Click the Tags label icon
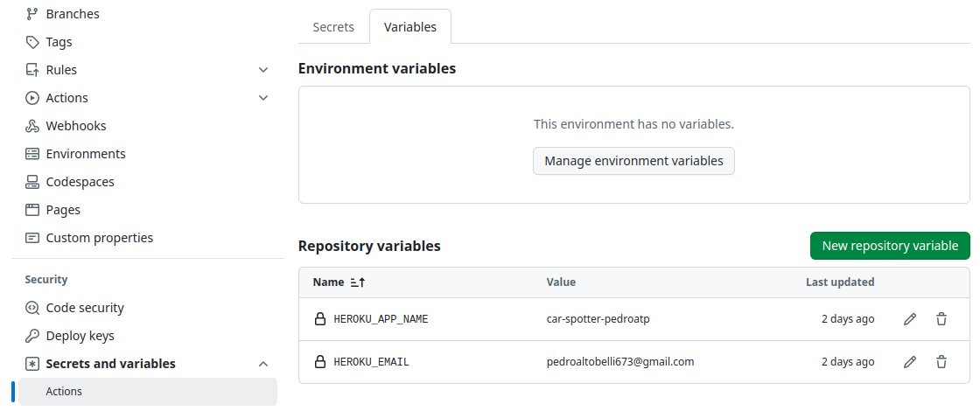Screen dimensions: 980x411 coord(31,42)
